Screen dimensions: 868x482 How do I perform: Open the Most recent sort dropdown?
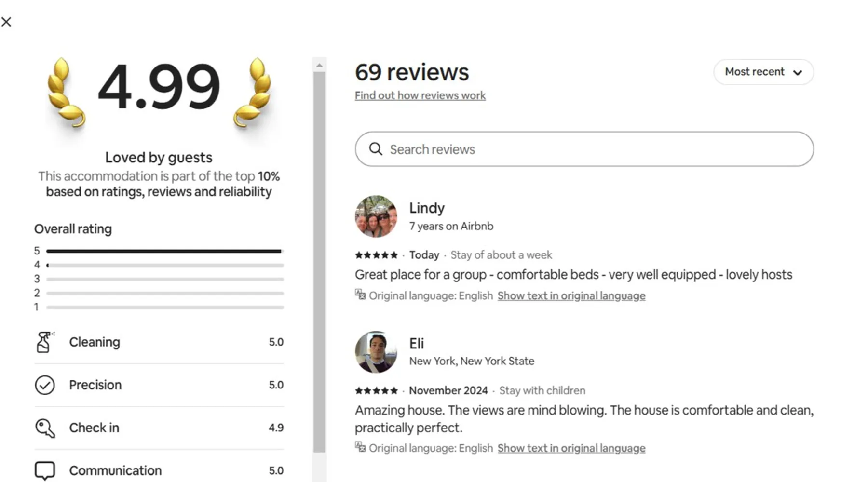[x=763, y=72]
